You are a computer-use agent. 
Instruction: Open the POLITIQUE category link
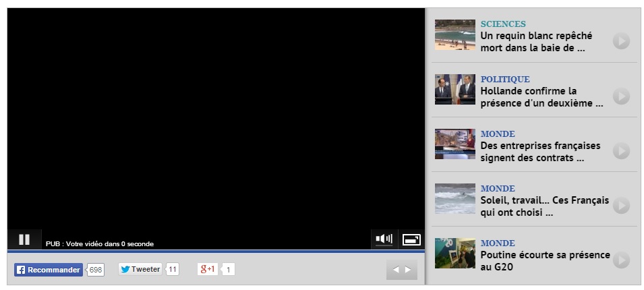pos(505,80)
